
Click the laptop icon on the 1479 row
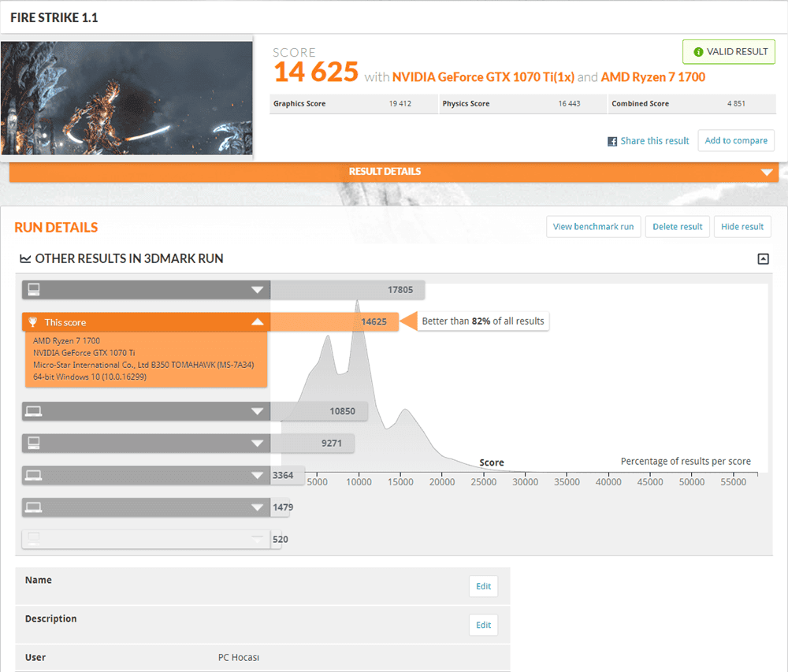tap(32, 507)
